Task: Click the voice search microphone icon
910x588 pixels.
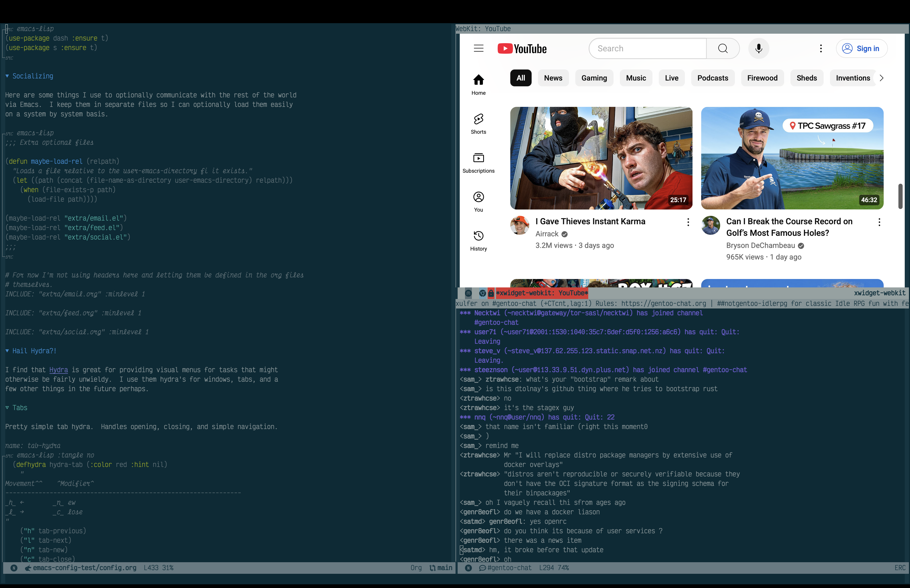Action: coord(758,48)
